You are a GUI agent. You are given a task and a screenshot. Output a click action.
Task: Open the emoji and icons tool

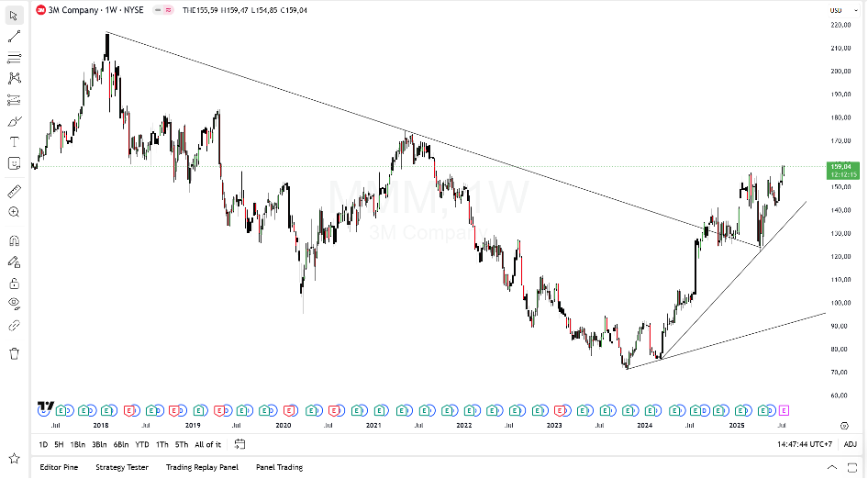tap(14, 163)
